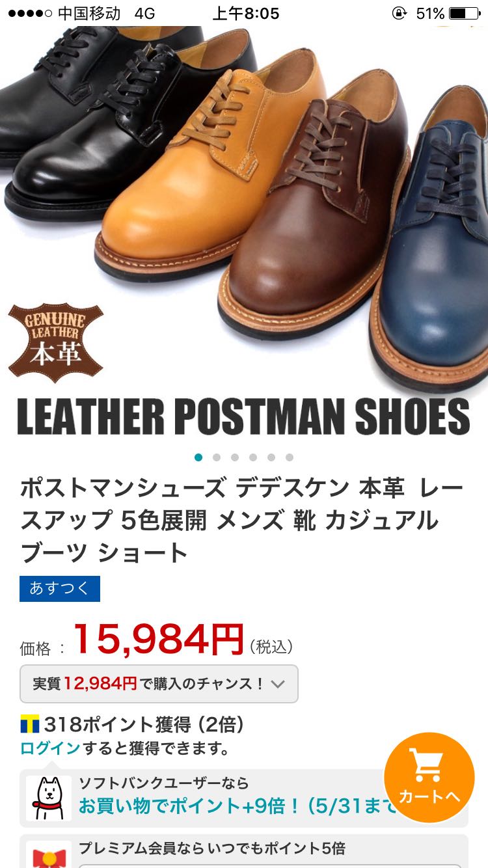This screenshot has height=868, width=488.
Task: Select the last image carousel dot
Action: (290, 457)
